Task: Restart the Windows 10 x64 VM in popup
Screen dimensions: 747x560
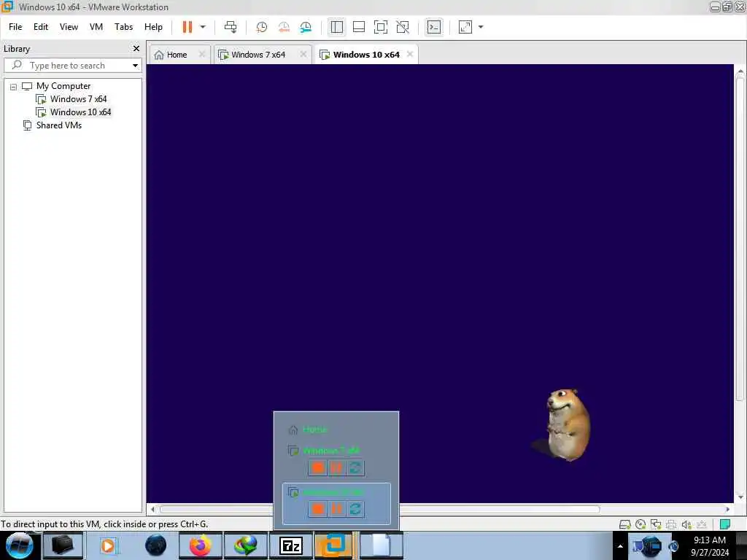Action: 355,509
